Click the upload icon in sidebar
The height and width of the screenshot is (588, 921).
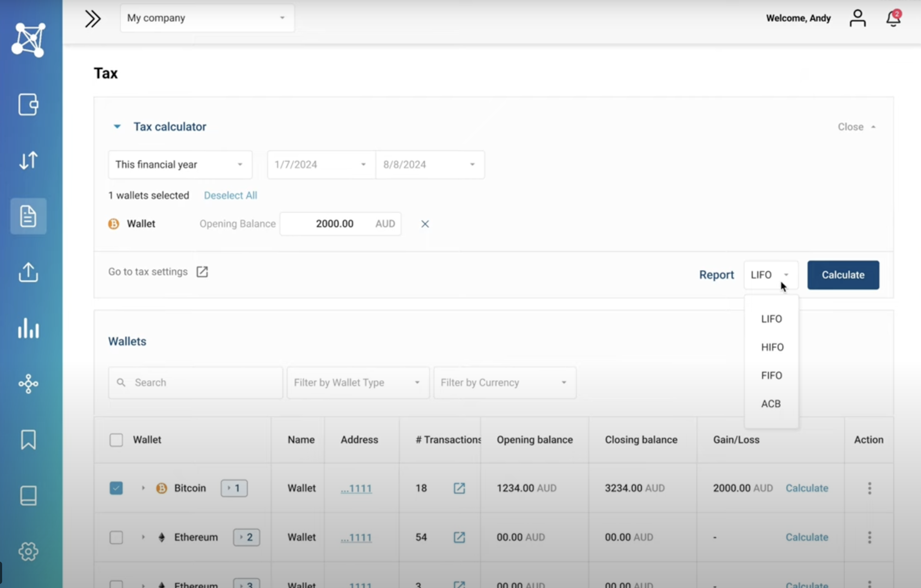(x=28, y=272)
